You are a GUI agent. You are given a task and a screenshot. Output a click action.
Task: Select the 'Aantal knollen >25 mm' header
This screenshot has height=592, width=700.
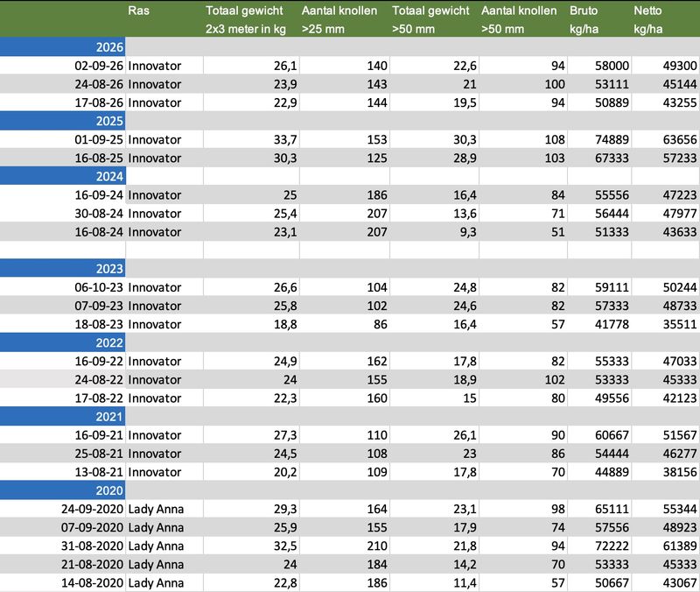coord(339,19)
